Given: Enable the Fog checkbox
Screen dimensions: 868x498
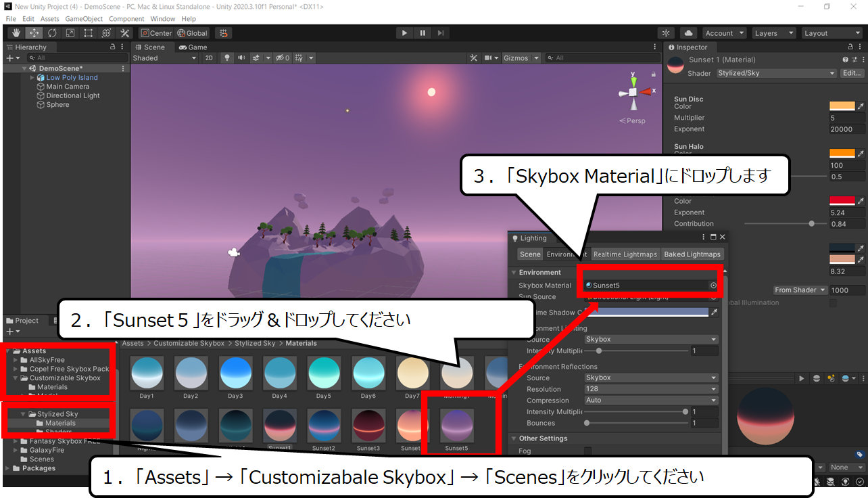Looking at the screenshot, I should click(x=587, y=451).
